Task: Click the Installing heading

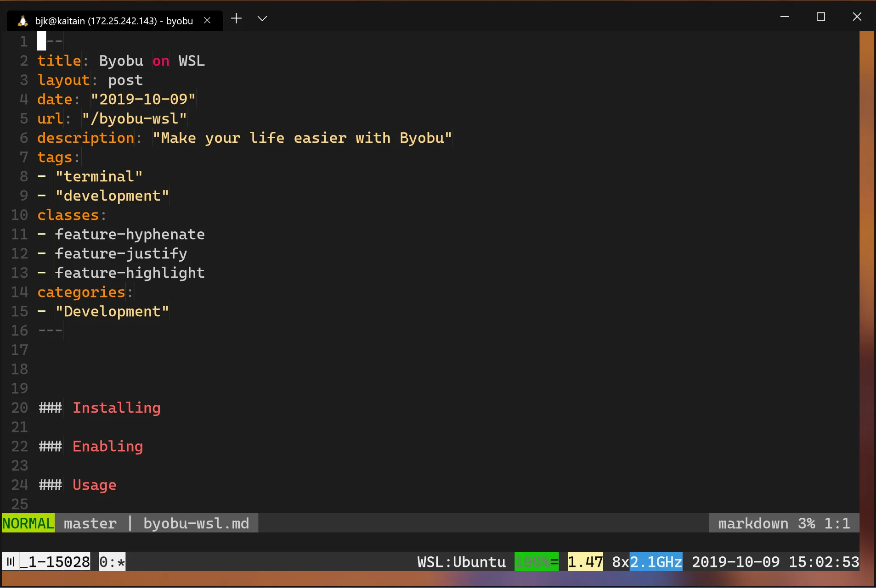Action: [x=117, y=408]
